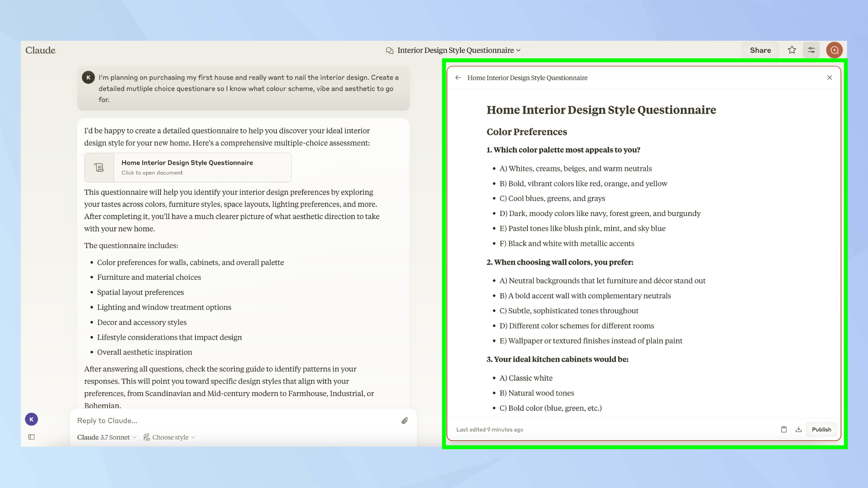
Task: Click the star favorite icon
Action: point(792,50)
